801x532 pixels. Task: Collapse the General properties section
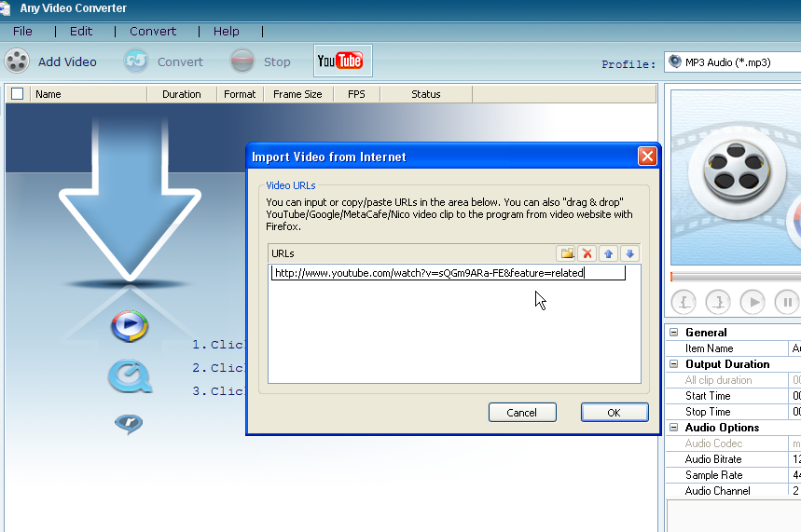coord(674,333)
